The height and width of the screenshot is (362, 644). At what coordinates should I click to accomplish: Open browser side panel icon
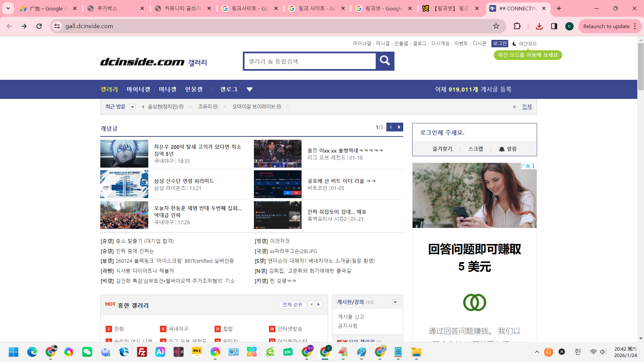[x=554, y=26]
